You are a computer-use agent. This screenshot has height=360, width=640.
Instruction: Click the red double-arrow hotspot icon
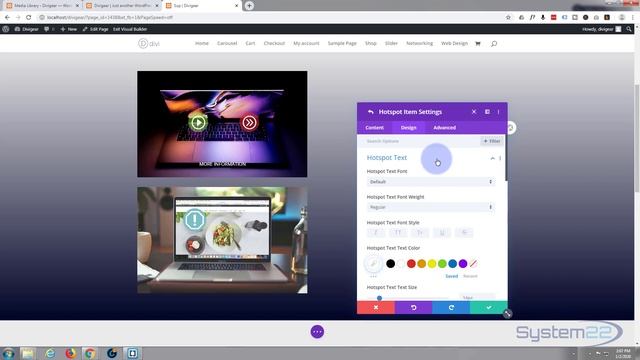point(249,122)
